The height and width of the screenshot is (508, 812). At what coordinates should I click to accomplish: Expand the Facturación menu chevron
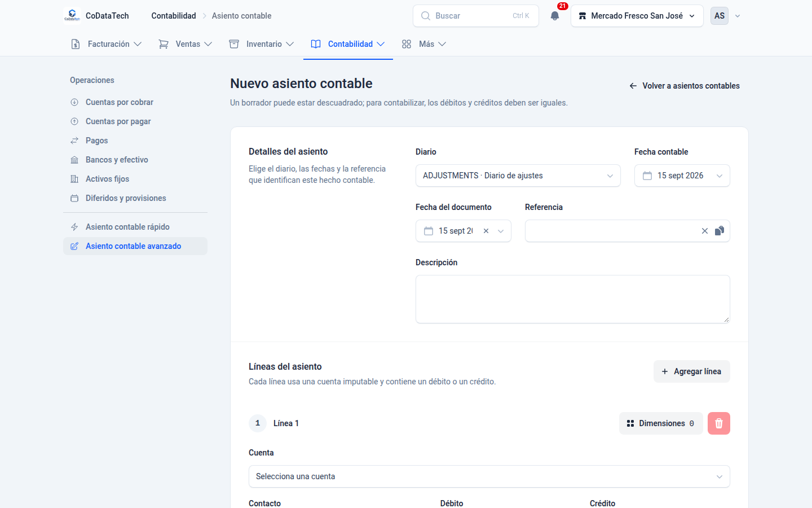tap(138, 44)
